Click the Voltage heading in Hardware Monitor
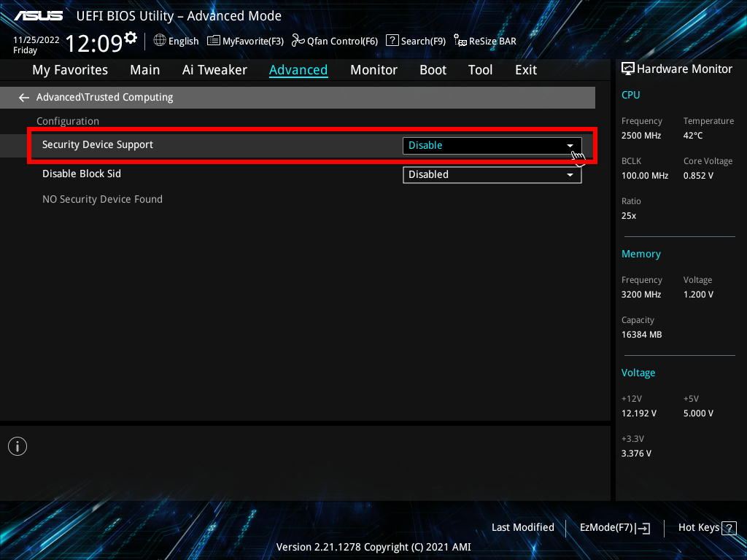This screenshot has height=560, width=747. coord(638,373)
